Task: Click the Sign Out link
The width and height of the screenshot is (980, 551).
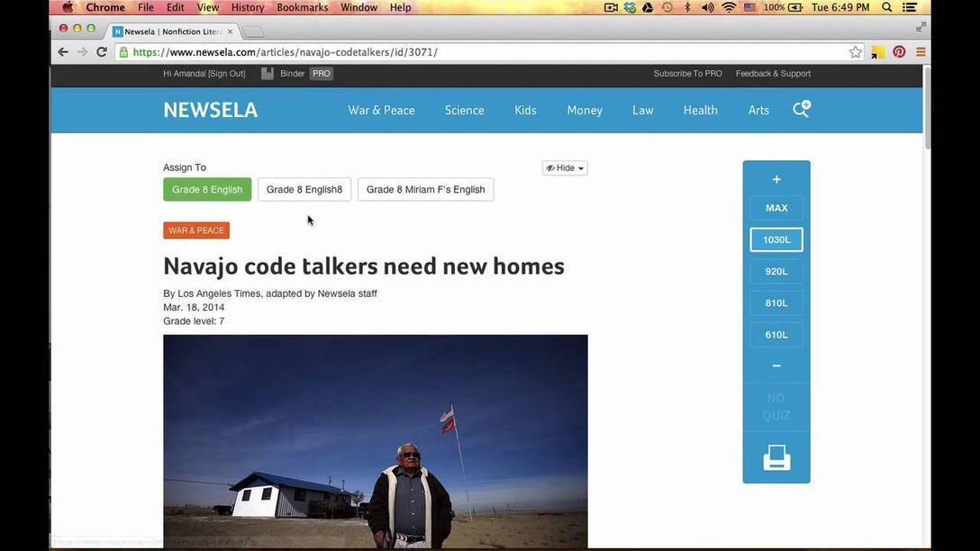Action: (226, 74)
